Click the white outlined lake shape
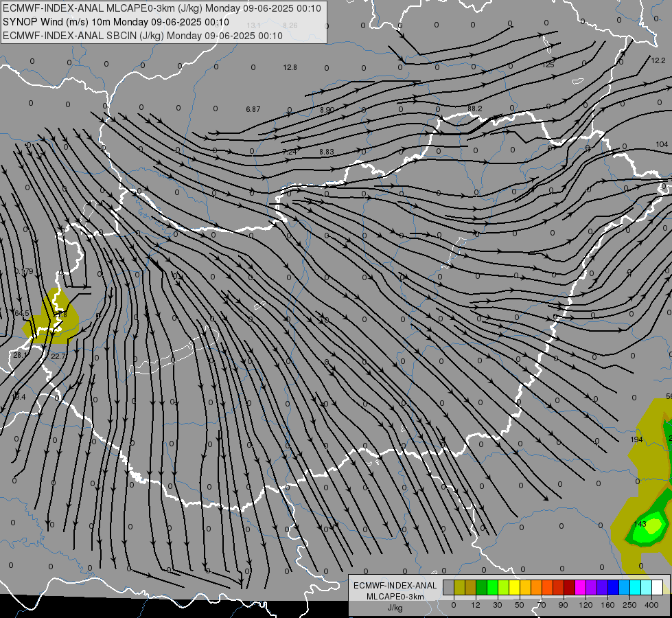Image resolution: width=672 pixels, height=618 pixels. coord(174,352)
